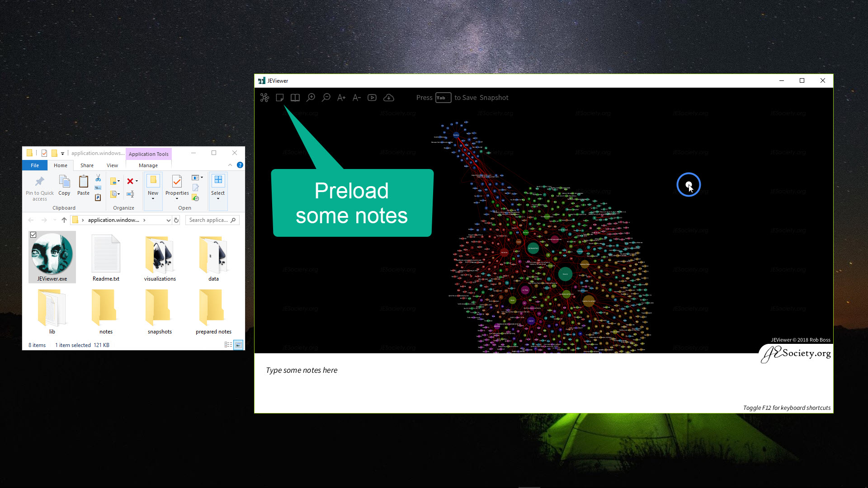Click the blue Help icon in Explorer
This screenshot has height=488, width=868.
pos(240,165)
